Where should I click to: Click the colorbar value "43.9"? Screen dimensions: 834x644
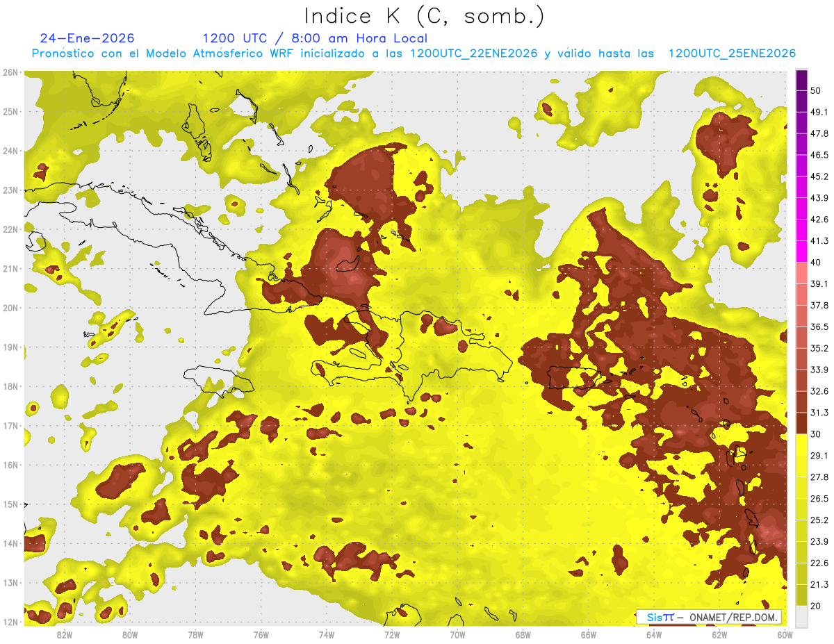point(819,198)
